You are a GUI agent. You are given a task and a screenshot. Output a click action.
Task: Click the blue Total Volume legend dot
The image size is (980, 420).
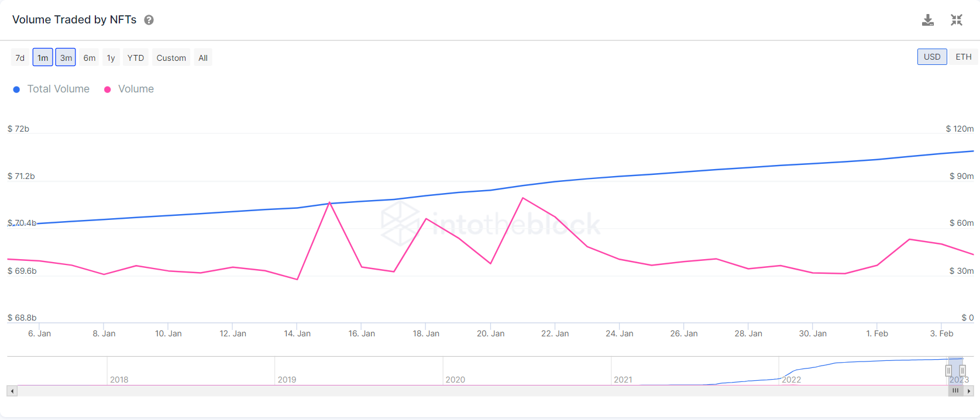point(16,89)
